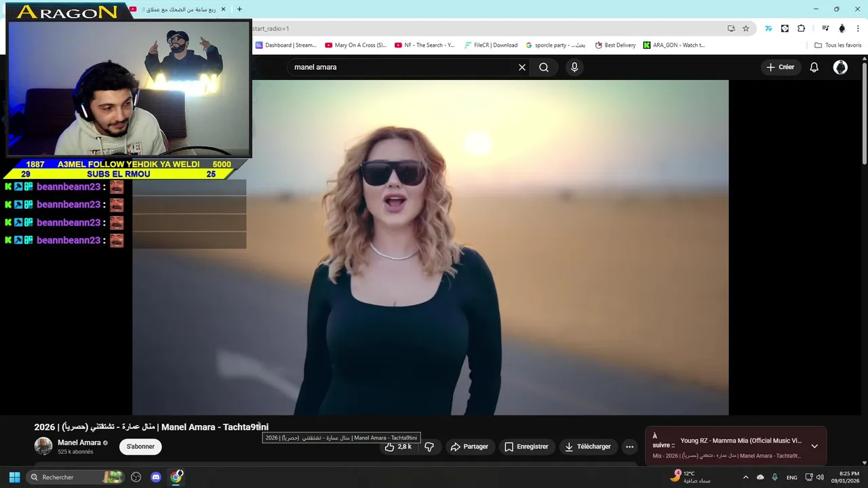Screen dimensions: 868x488
Task: Click the square extension icon next to 7TV
Action: 785,28
